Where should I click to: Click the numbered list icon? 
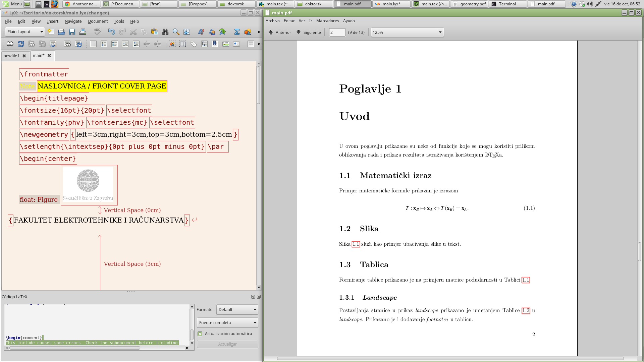click(104, 44)
